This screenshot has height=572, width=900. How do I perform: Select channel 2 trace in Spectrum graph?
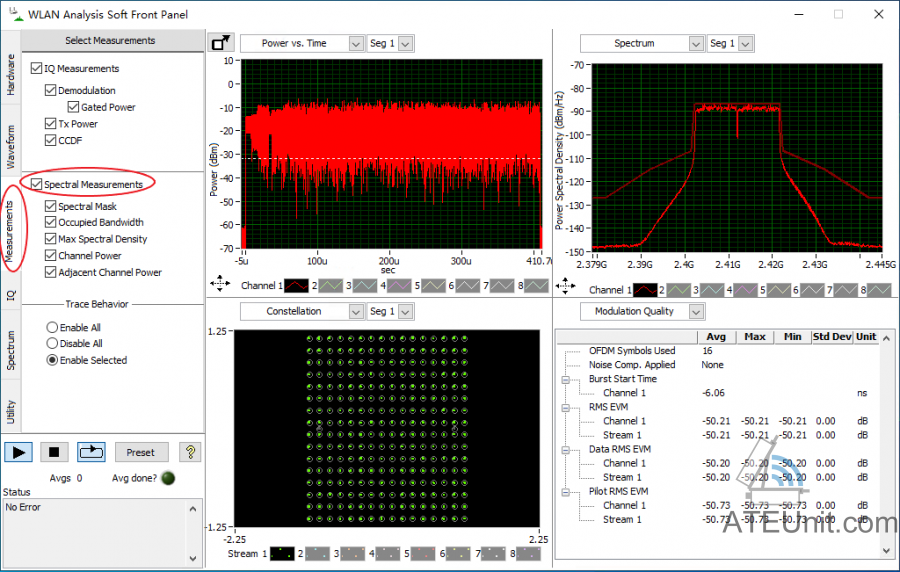click(x=678, y=290)
